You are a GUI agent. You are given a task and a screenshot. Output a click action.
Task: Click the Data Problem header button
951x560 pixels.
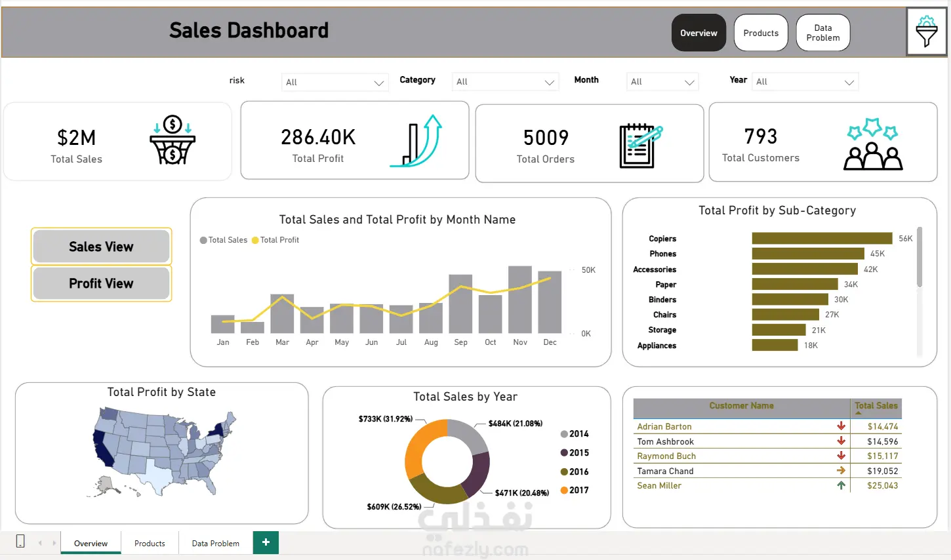point(823,33)
